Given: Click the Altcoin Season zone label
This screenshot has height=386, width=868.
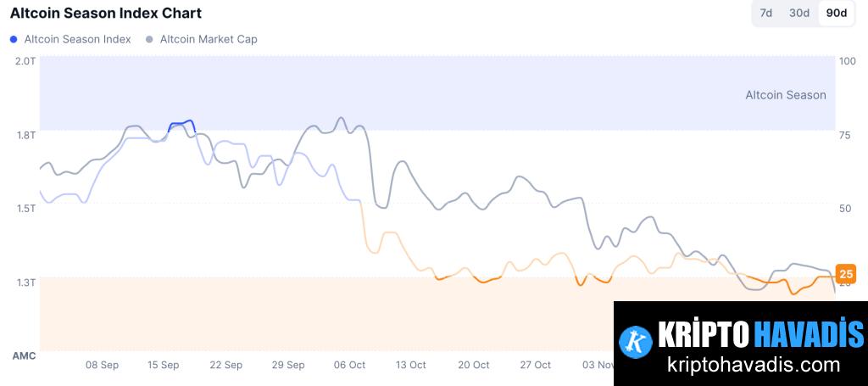Looking at the screenshot, I should point(785,95).
